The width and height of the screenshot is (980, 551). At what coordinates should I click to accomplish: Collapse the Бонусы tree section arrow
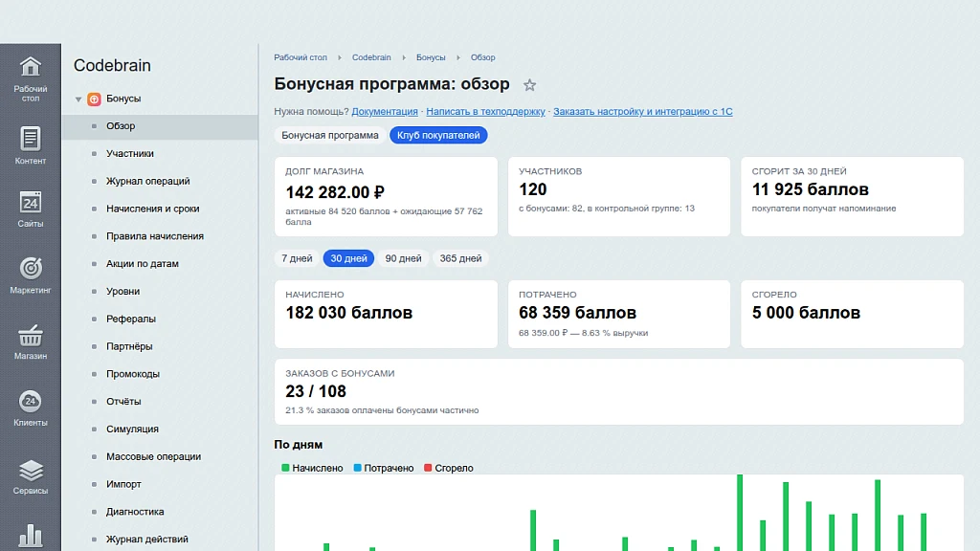click(78, 99)
